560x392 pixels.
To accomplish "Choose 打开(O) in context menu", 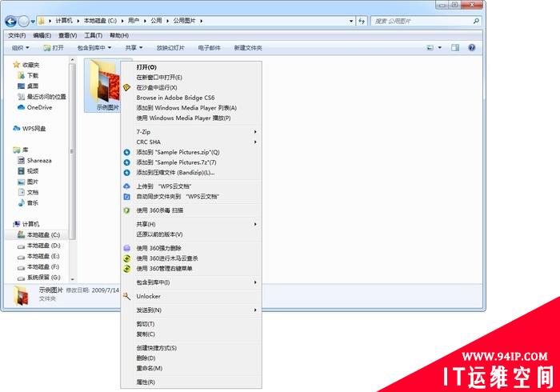I will tap(191, 67).
